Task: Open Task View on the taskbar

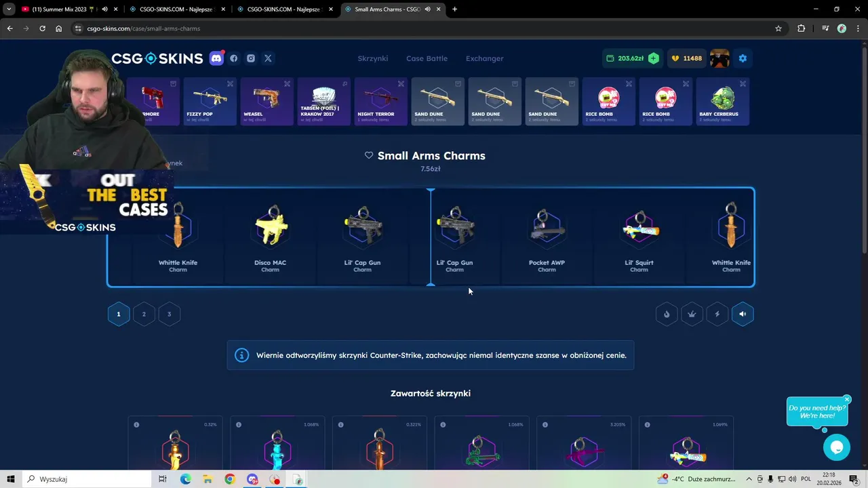Action: 163,479
